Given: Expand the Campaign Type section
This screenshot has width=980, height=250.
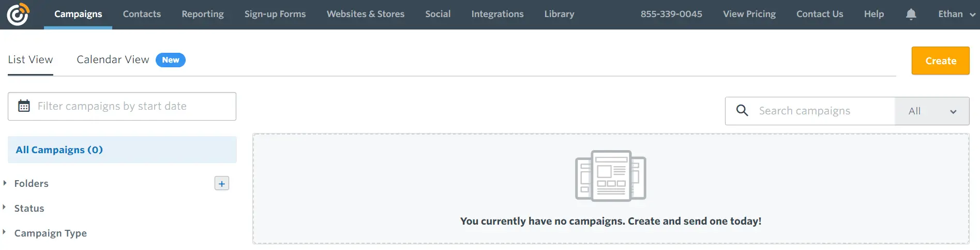Looking at the screenshot, I should pyautogui.click(x=50, y=233).
